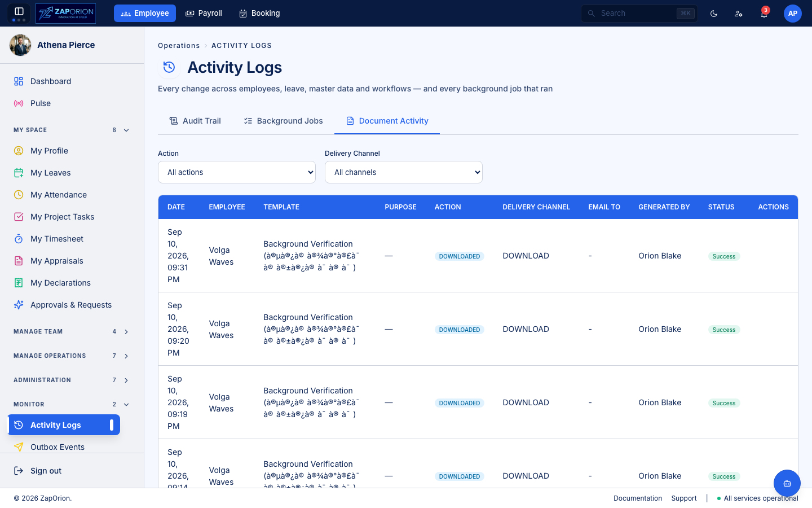The width and height of the screenshot is (812, 508).
Task: Switch to the Audit Trail tab
Action: [195, 121]
